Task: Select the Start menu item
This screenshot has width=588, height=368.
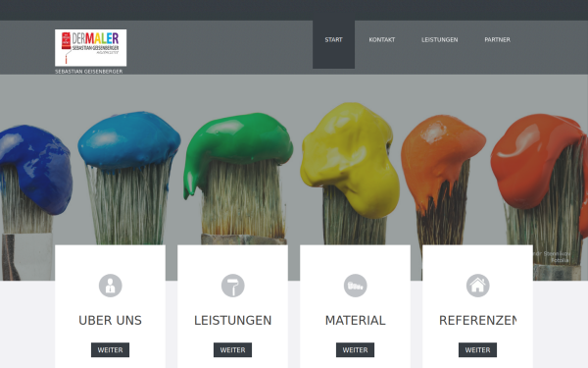Action: [x=334, y=40]
